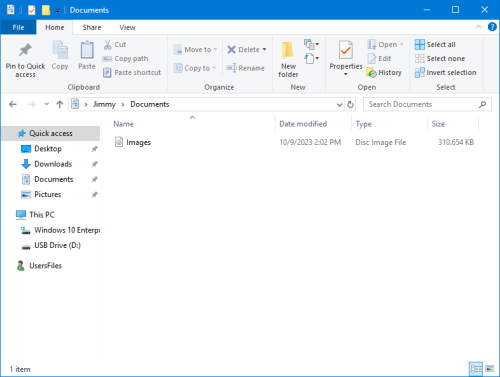500x377 pixels.
Task: Open the Open dropdown in ribbon
Action: click(x=385, y=45)
